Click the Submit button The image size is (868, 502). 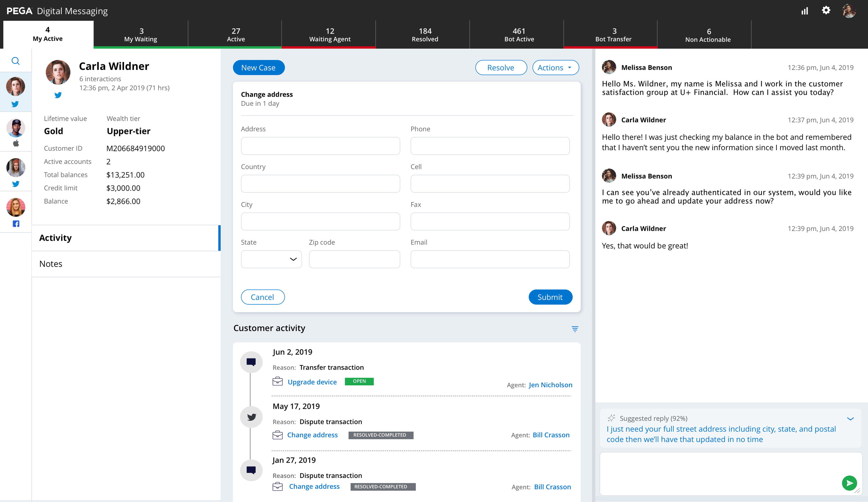tap(550, 297)
